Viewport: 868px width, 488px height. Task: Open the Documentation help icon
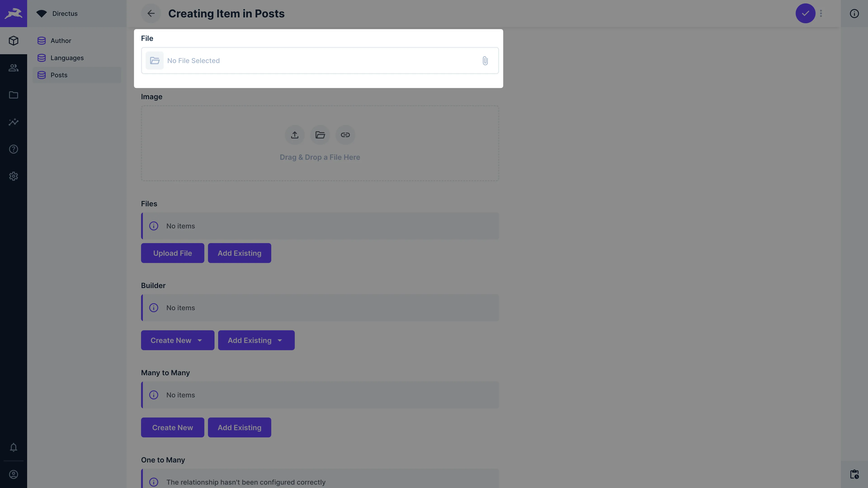14,149
